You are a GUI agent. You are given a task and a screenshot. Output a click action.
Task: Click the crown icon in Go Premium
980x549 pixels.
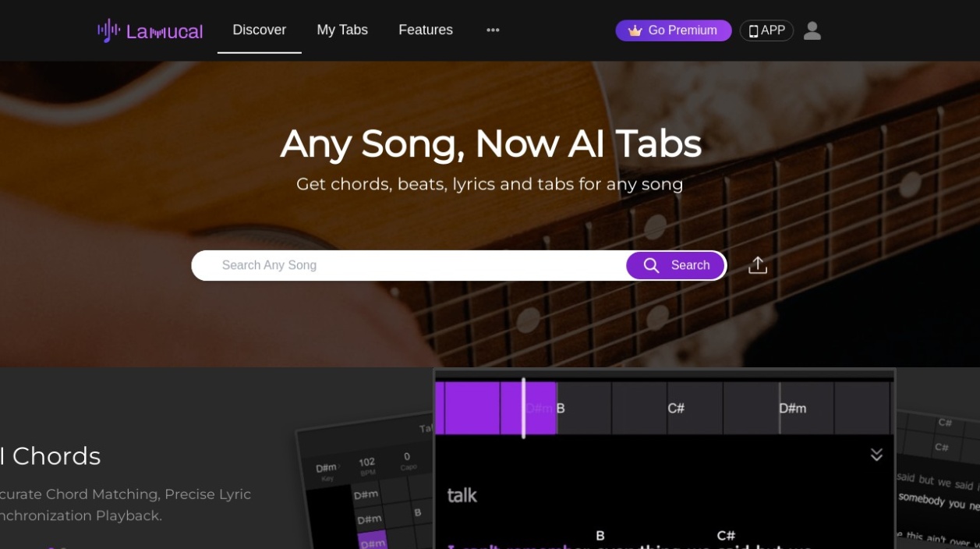(x=635, y=30)
